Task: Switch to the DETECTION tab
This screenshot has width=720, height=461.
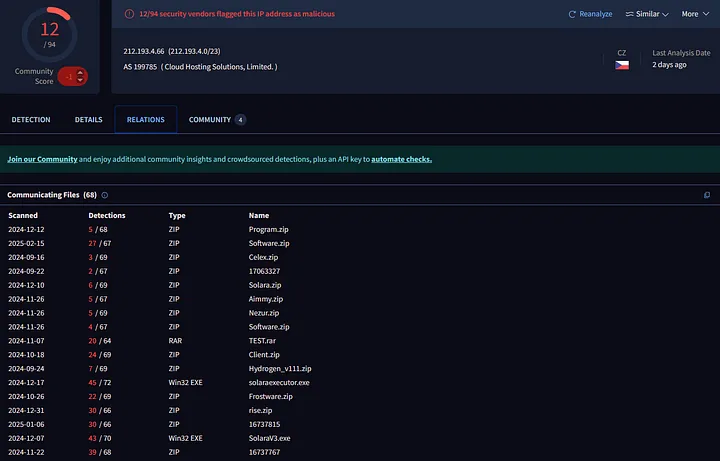Action: pos(31,120)
